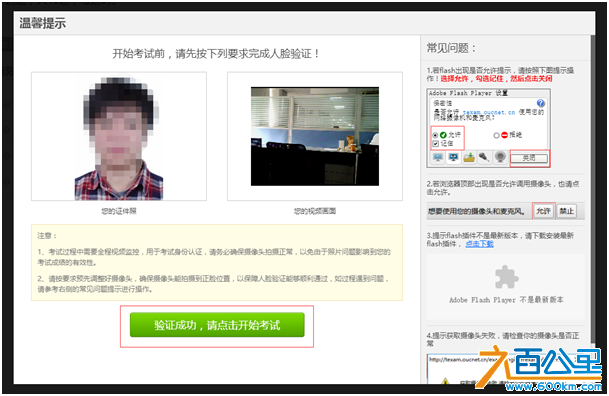The width and height of the screenshot is (609, 396).
Task: Open the 点击下载 Flash download link
Action: click(x=480, y=244)
